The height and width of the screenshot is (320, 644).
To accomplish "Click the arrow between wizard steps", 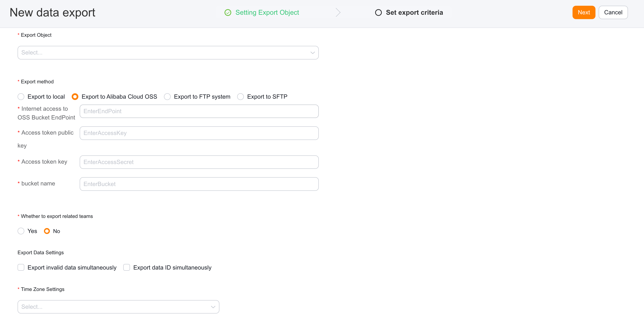I will click(338, 12).
